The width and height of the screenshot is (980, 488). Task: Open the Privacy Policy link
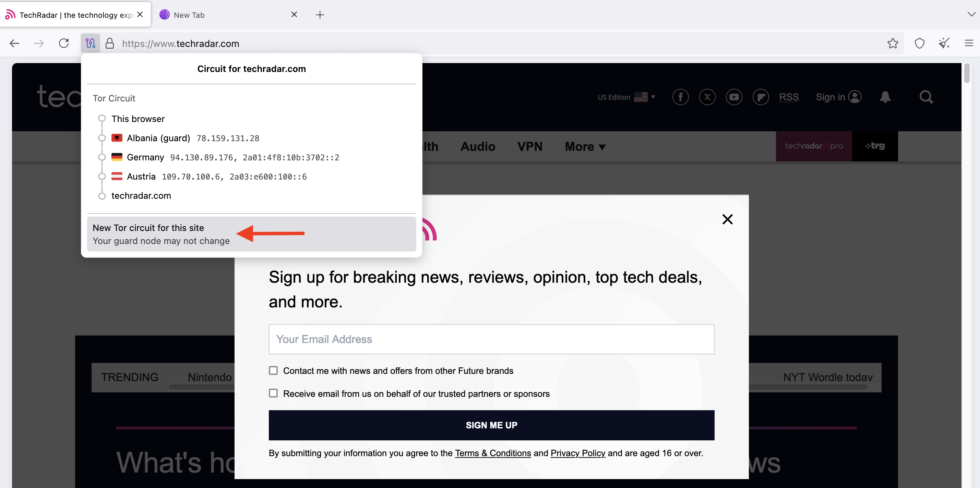pyautogui.click(x=578, y=453)
